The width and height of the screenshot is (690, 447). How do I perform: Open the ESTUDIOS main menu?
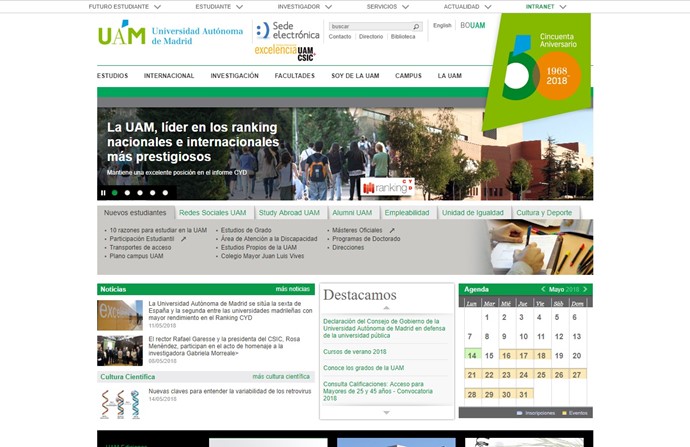tap(113, 76)
